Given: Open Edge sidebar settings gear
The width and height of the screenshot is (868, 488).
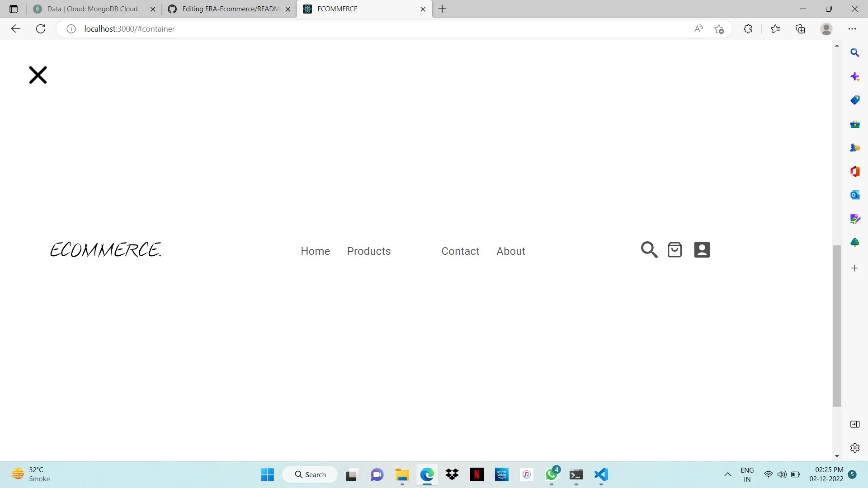Looking at the screenshot, I should 855,448.
